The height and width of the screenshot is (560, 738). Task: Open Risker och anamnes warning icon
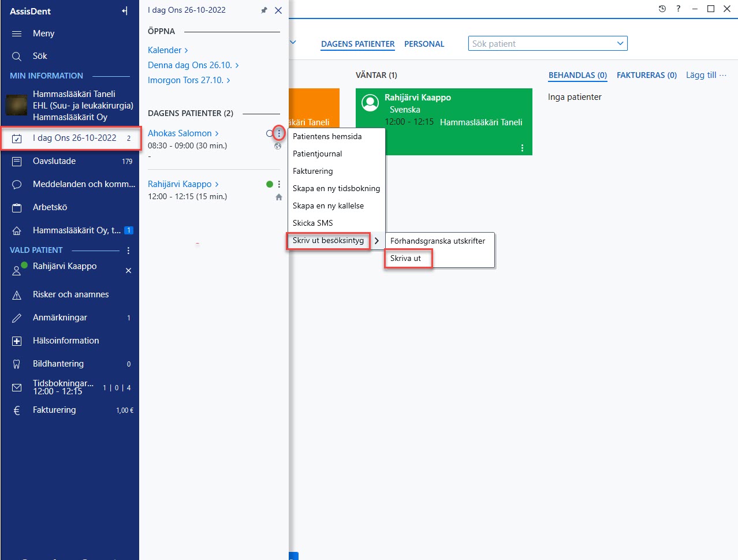coord(17,294)
